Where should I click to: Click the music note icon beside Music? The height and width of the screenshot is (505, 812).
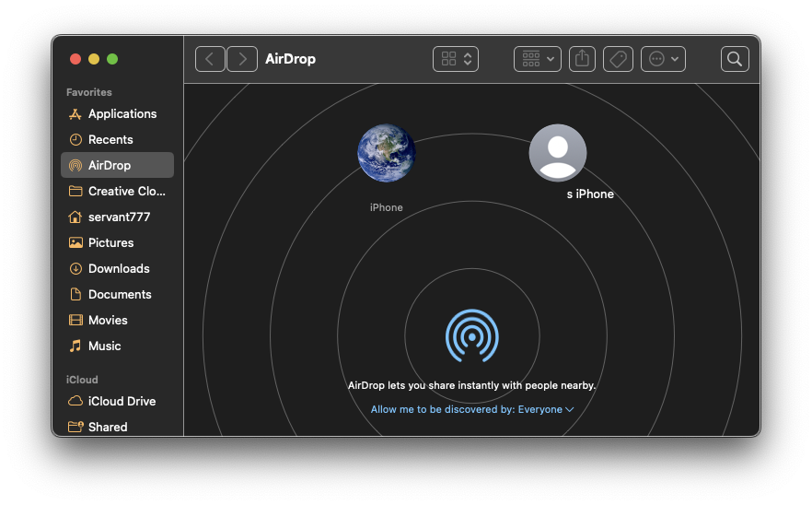pyautogui.click(x=75, y=346)
